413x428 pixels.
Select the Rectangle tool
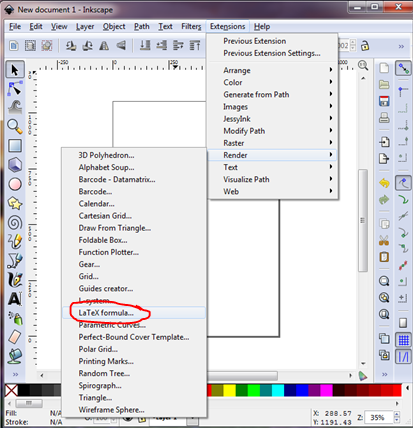click(15, 146)
